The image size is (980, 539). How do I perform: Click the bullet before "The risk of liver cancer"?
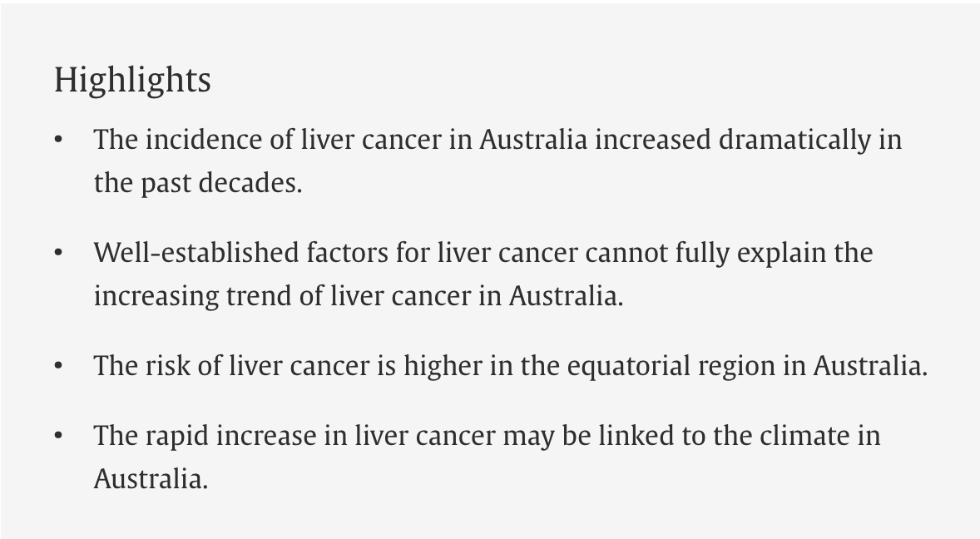[x=58, y=366]
